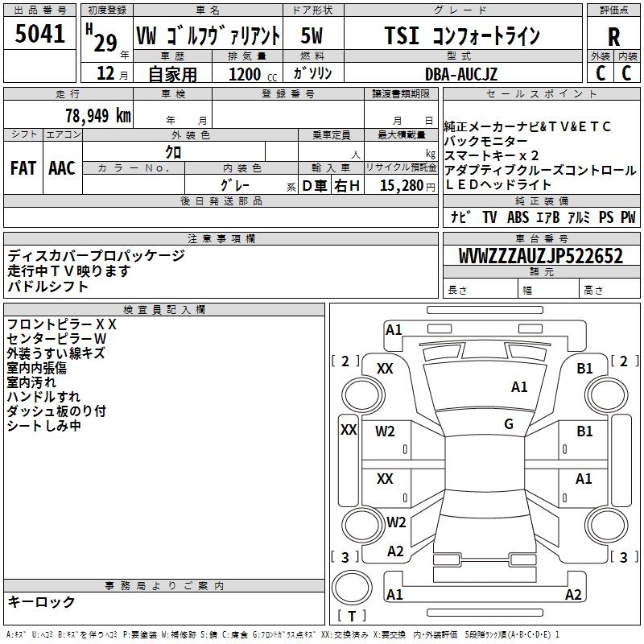Click the XX mark outside the diagram's left edge

pos(349,430)
